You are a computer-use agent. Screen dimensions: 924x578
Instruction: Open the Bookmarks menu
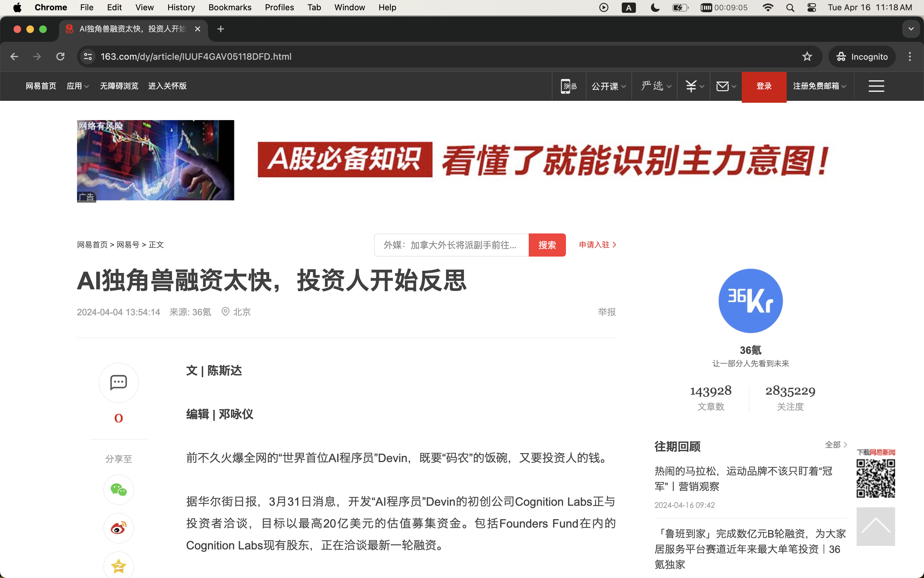coord(230,7)
